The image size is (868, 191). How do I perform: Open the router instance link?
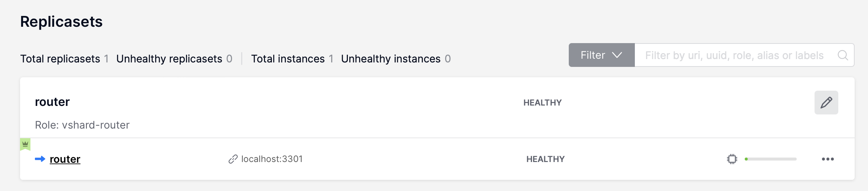point(65,159)
